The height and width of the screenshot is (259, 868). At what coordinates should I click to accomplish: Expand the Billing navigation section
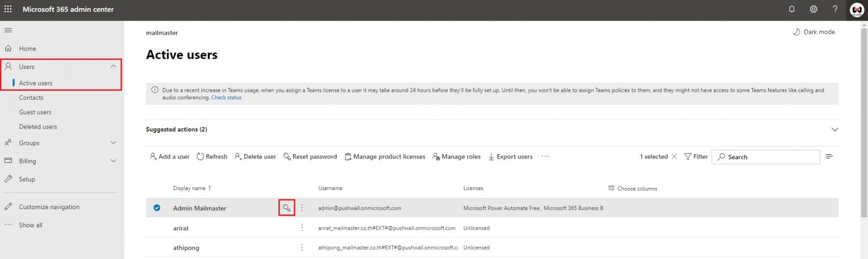113,161
